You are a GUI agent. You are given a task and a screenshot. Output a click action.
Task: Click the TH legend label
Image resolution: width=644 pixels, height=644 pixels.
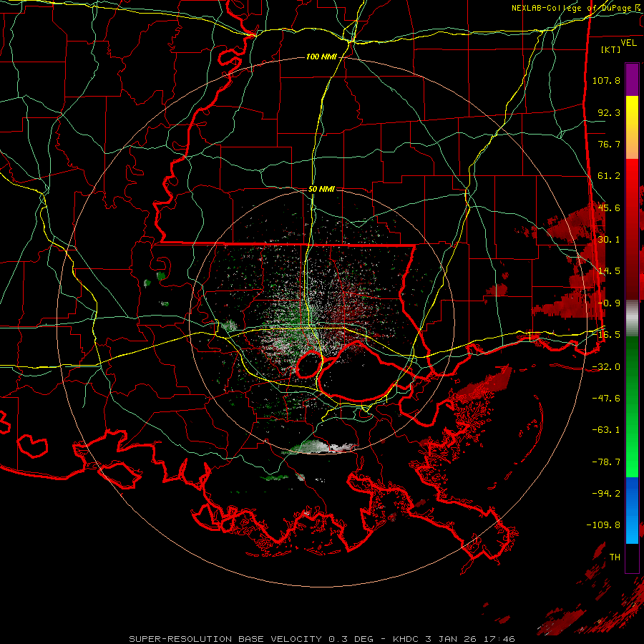615,557
